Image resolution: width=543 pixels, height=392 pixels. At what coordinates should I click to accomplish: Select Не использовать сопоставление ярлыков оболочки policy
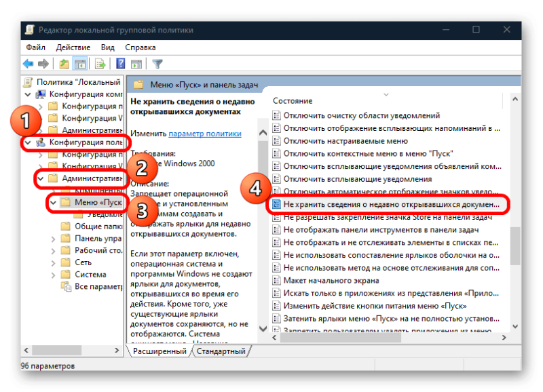click(392, 255)
